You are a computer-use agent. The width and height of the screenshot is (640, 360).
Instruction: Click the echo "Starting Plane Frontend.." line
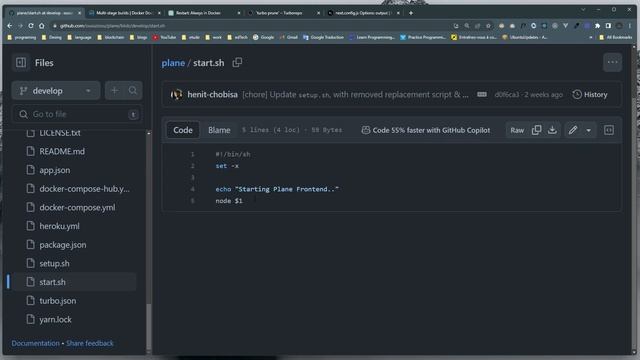tap(277, 189)
